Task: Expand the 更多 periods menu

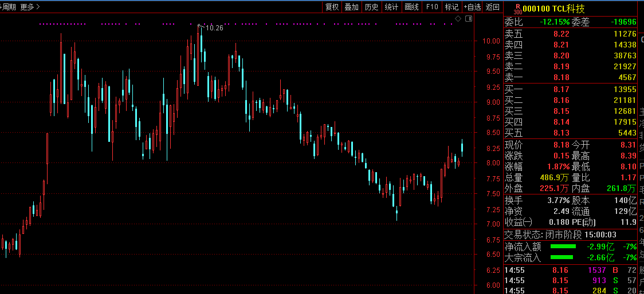Action: pyautogui.click(x=29, y=7)
